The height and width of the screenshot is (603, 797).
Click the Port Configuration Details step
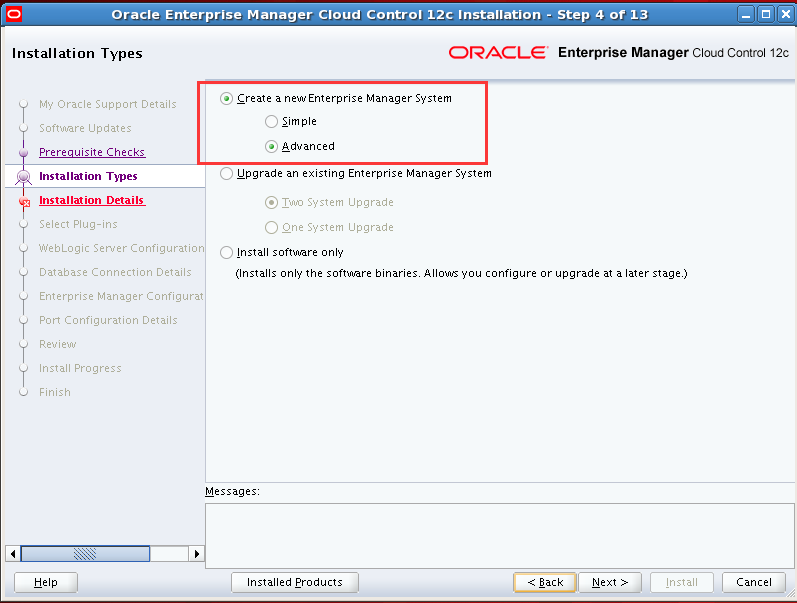(x=108, y=320)
